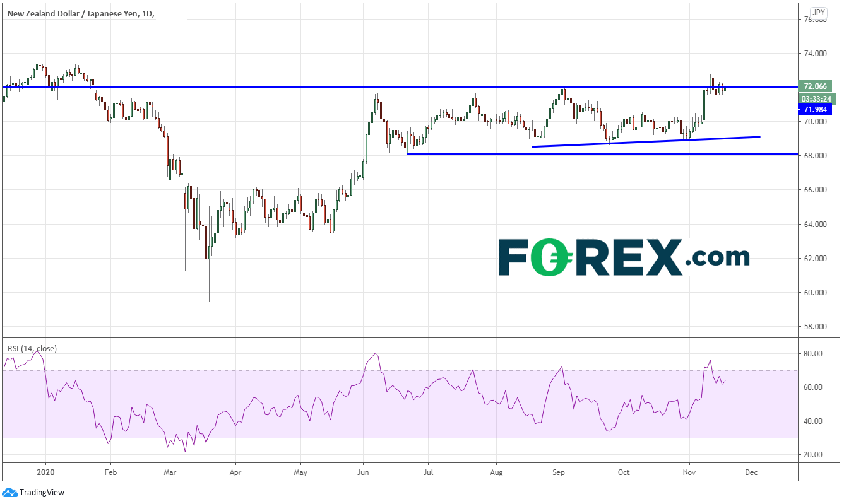Click the Nov date axis label
The image size is (844, 504).
point(689,471)
